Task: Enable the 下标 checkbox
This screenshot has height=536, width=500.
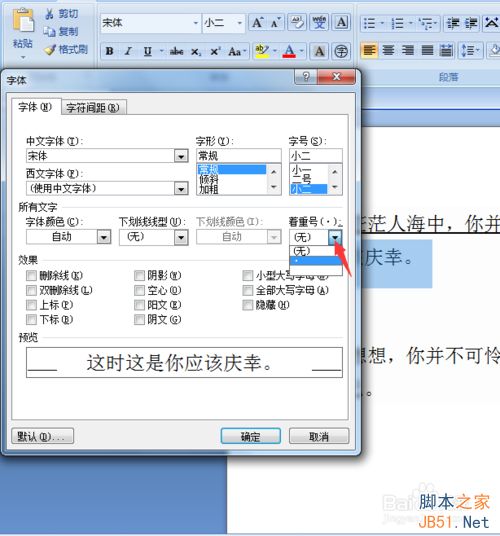Action: coord(31,320)
